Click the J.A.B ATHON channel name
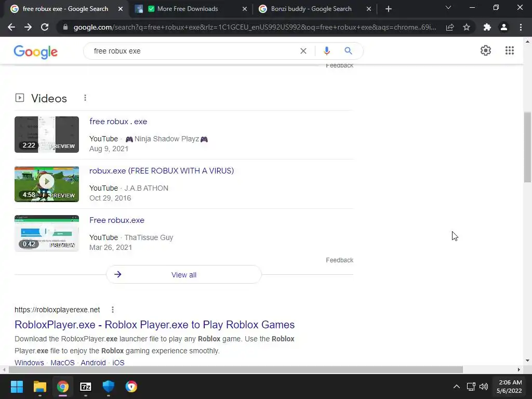This screenshot has height=399, width=532. click(146, 188)
